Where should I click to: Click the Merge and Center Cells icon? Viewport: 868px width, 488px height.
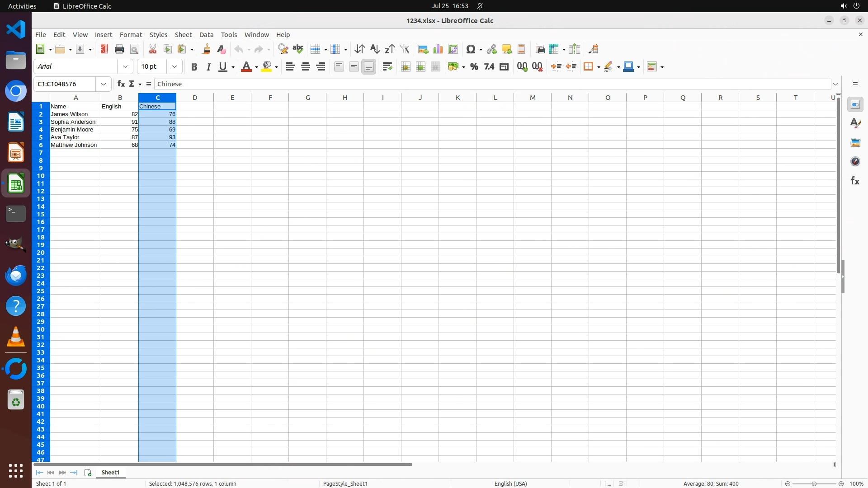406,67
